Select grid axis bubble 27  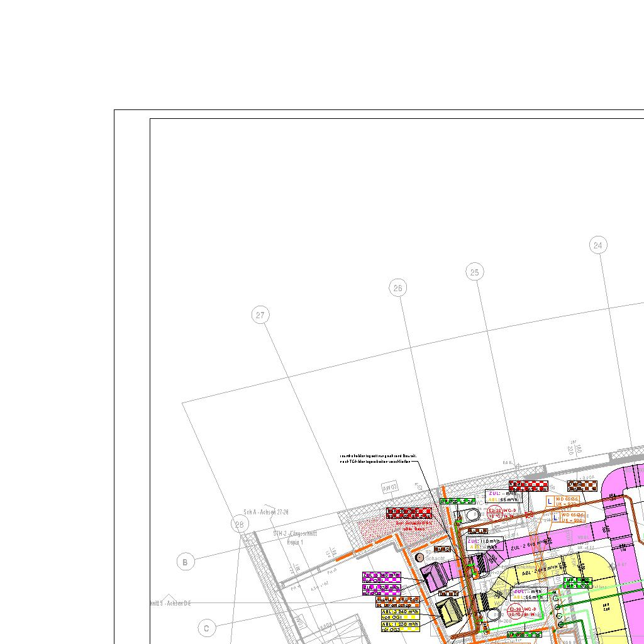click(x=261, y=315)
